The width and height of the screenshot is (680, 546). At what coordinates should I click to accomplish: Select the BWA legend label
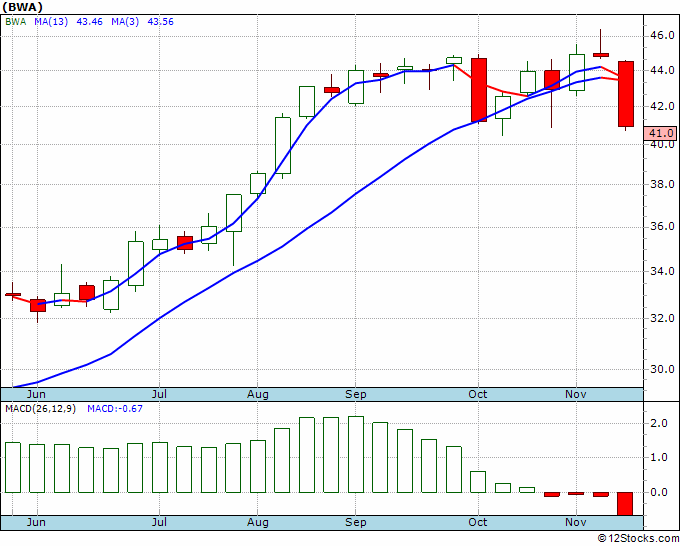tap(16, 21)
